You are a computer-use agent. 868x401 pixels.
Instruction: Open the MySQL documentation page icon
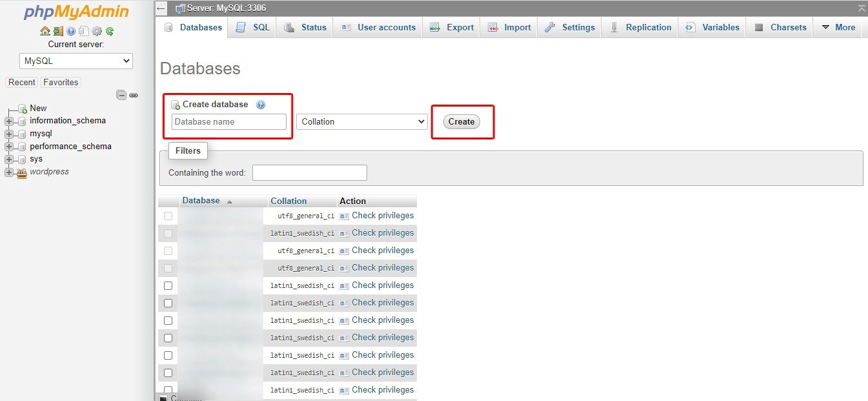click(x=83, y=31)
